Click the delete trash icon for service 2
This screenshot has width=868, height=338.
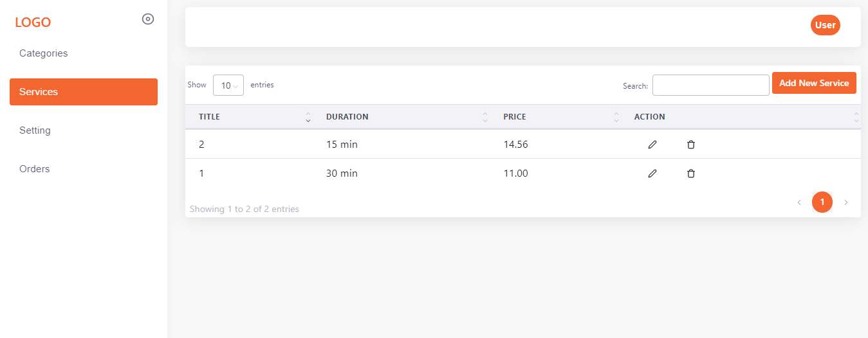691,145
